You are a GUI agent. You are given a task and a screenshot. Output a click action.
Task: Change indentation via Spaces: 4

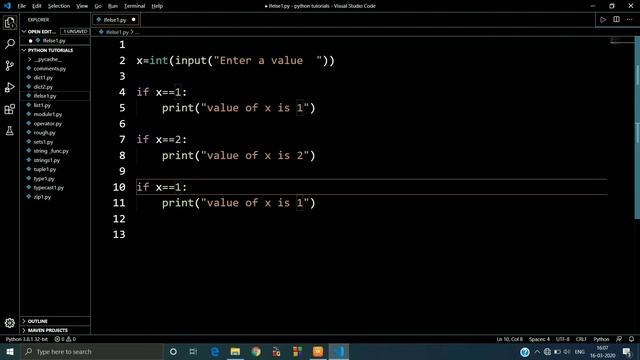(x=539, y=339)
